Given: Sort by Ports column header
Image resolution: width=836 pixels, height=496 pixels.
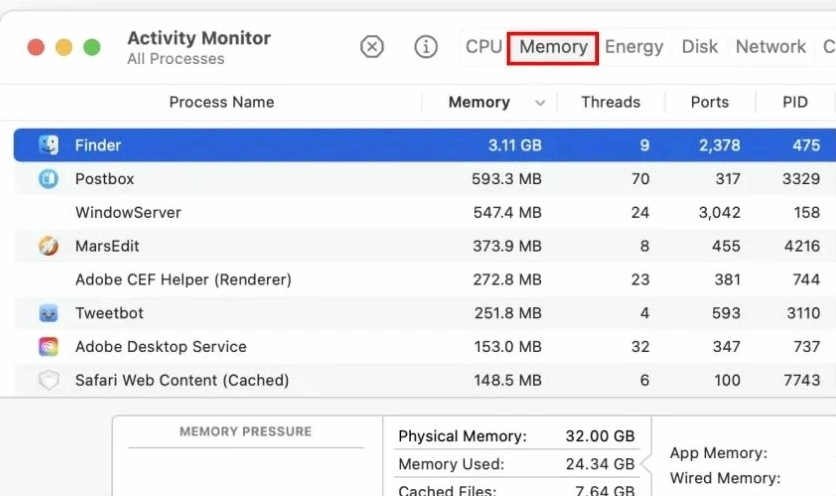Looking at the screenshot, I should tap(709, 102).
